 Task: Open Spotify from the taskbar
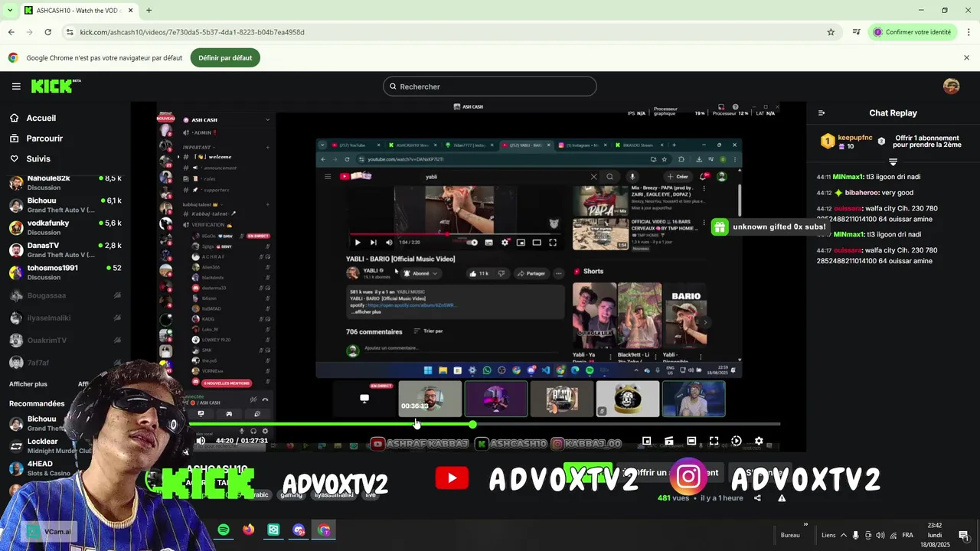[224, 530]
